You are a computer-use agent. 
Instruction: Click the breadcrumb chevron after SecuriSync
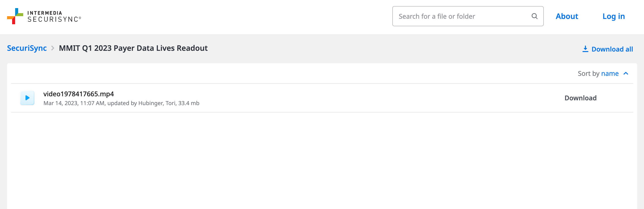tap(53, 48)
